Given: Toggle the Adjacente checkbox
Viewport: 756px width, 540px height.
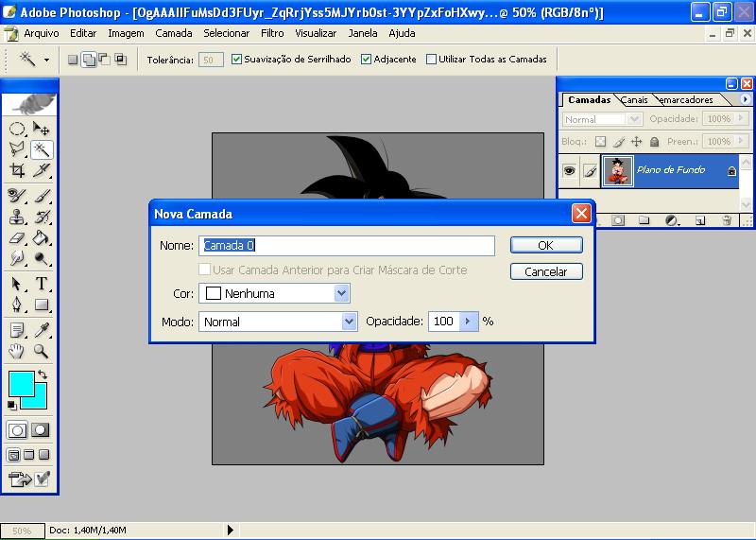Looking at the screenshot, I should pyautogui.click(x=366, y=59).
